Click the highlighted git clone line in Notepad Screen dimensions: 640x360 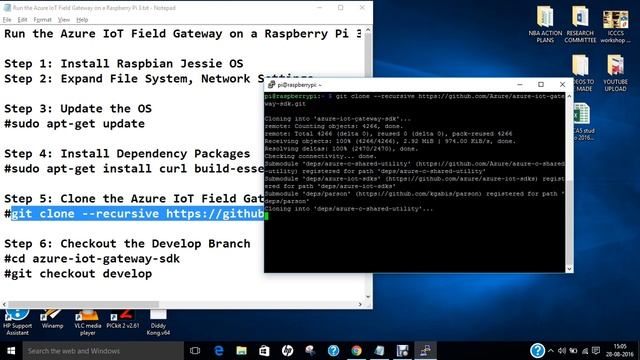coord(138,213)
